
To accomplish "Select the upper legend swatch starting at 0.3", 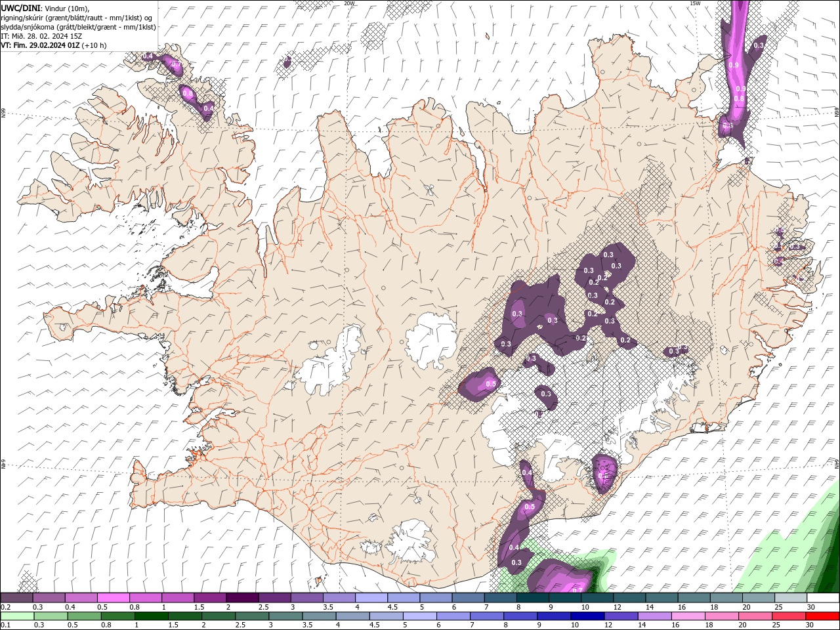I will pos(49,598).
